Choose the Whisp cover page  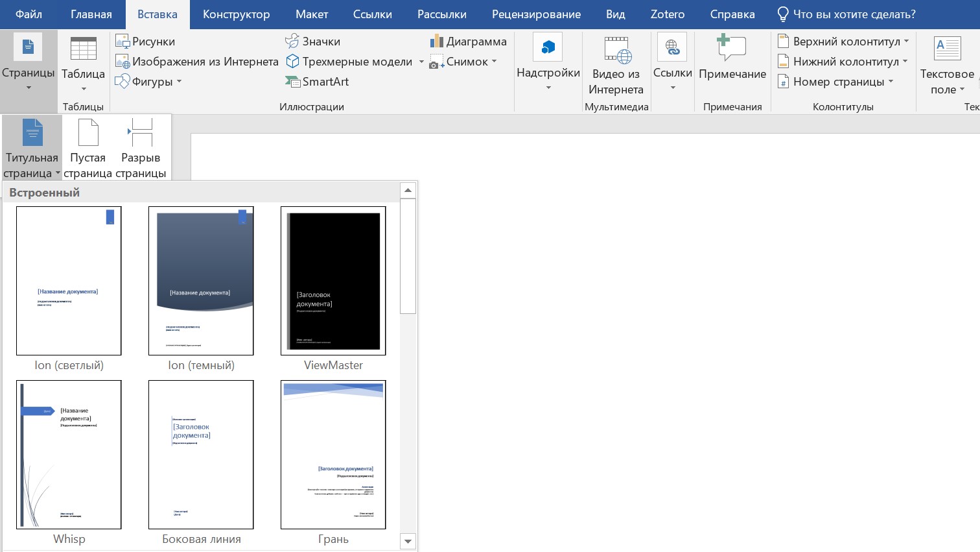click(x=69, y=455)
